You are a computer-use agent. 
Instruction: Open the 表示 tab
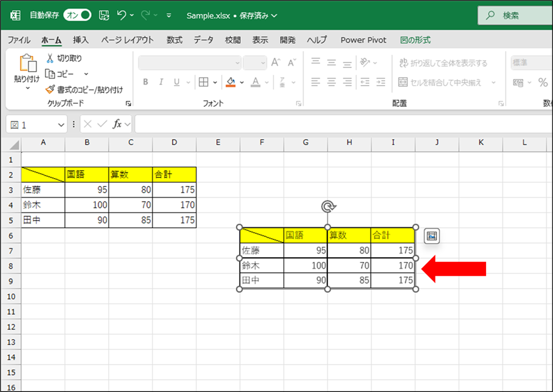[x=260, y=40]
